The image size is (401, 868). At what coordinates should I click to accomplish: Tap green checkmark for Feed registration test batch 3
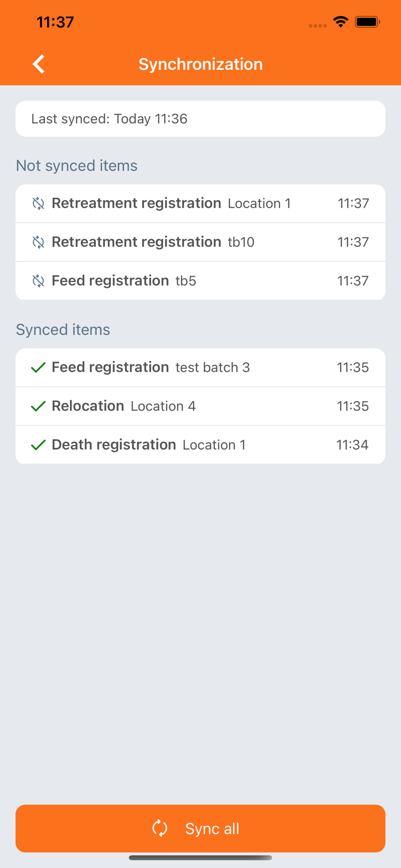[x=39, y=368]
